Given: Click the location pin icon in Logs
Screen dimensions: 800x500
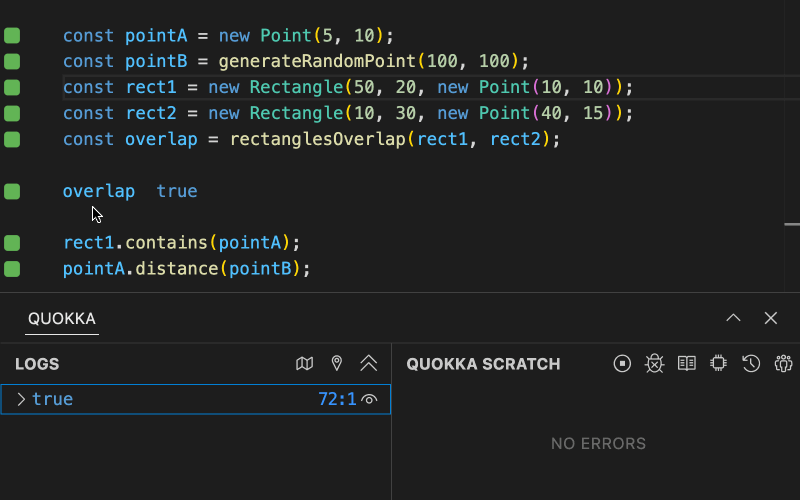Looking at the screenshot, I should click(337, 364).
